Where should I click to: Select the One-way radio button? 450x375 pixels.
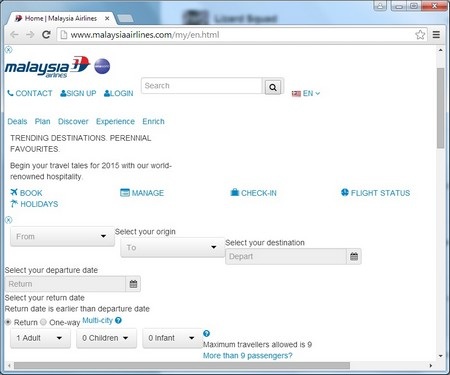coord(43,322)
